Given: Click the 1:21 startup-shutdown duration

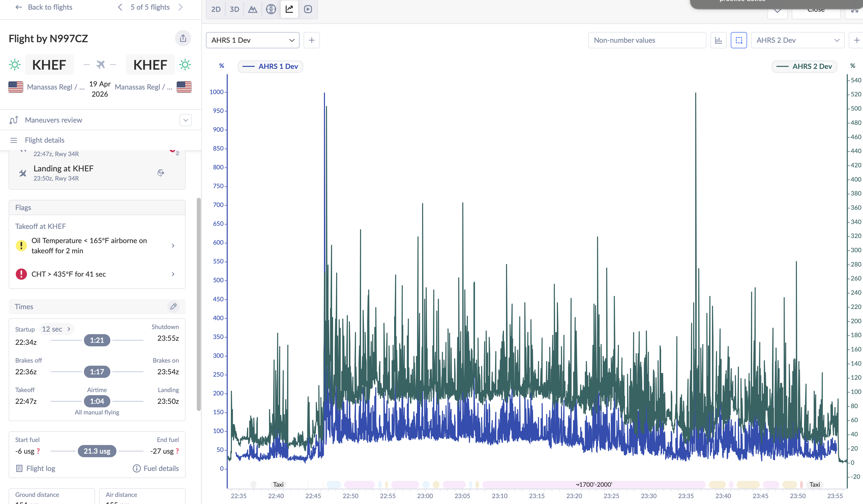Looking at the screenshot, I should [x=97, y=340].
